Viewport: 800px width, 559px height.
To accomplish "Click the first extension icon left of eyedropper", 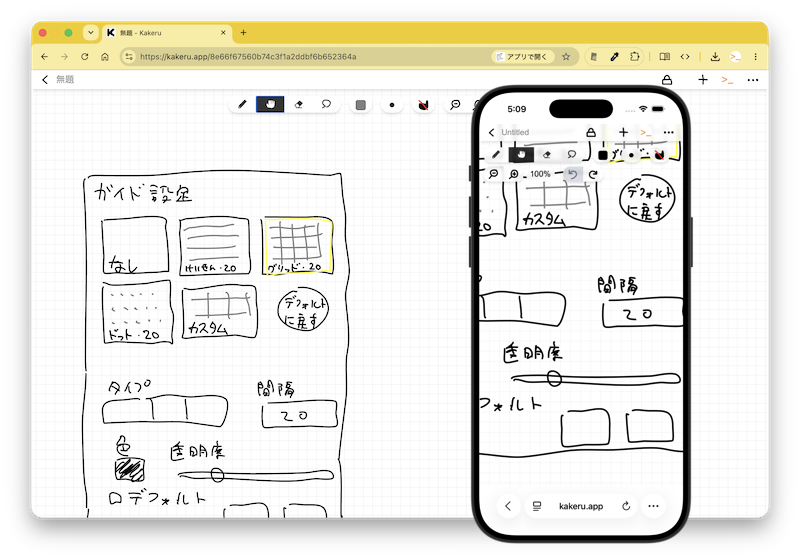I will point(594,57).
